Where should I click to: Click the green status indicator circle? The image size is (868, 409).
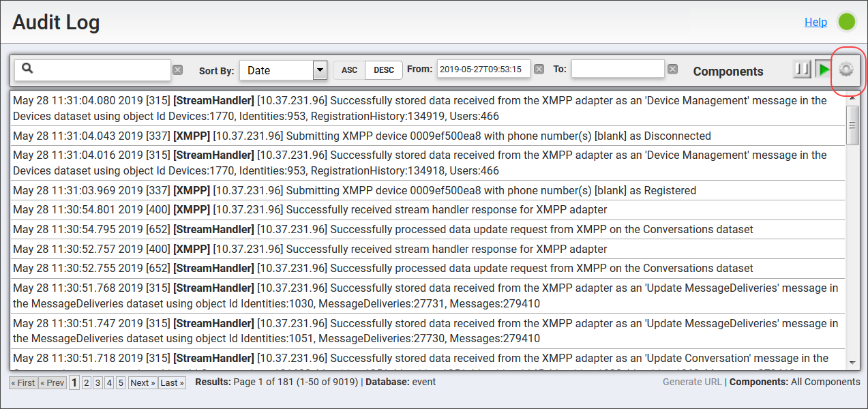click(x=846, y=21)
